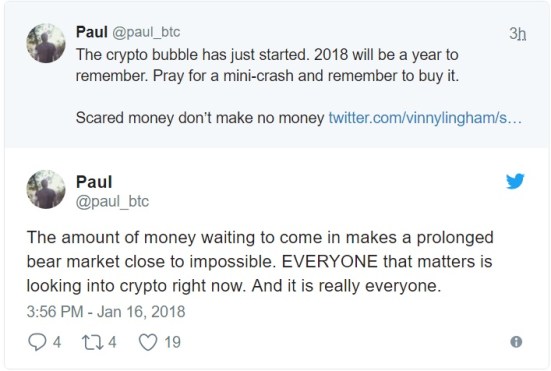Like the tweet with the heart icon
Image resolution: width=551 pixels, height=371 pixels.
pyautogui.click(x=148, y=342)
